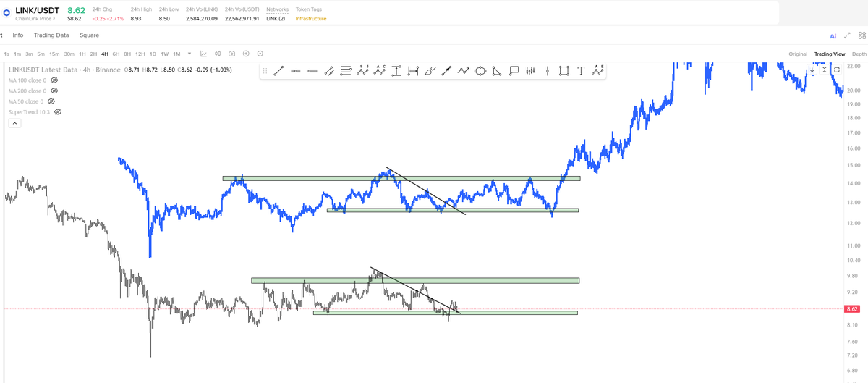Select the 1D timeframe
This screenshot has width=868, height=383.
(153, 54)
